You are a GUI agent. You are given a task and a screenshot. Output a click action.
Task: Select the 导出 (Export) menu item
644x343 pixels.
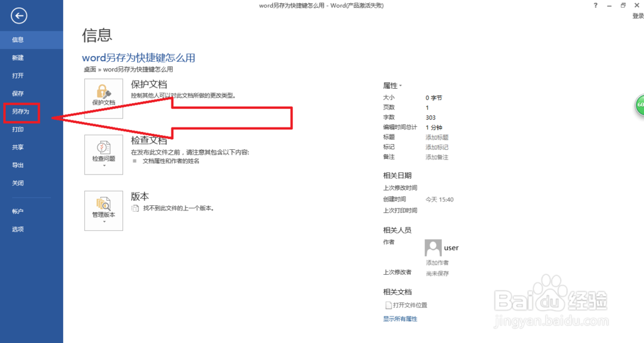point(32,165)
